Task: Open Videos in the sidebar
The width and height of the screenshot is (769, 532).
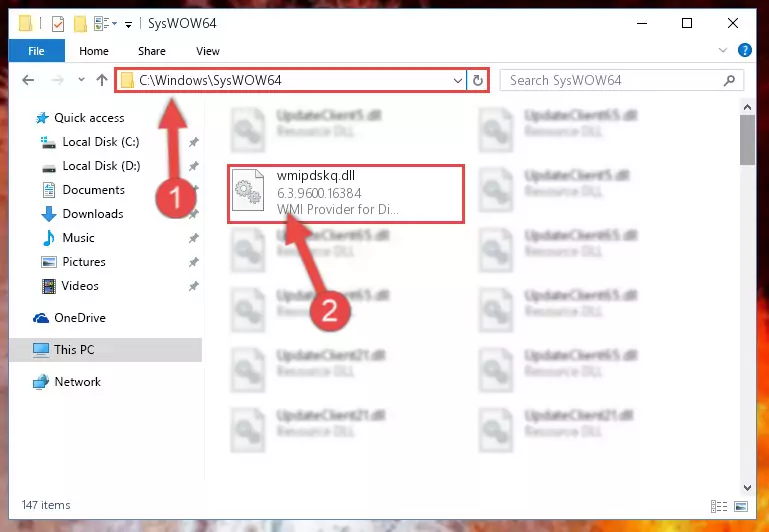Action: pyautogui.click(x=80, y=286)
